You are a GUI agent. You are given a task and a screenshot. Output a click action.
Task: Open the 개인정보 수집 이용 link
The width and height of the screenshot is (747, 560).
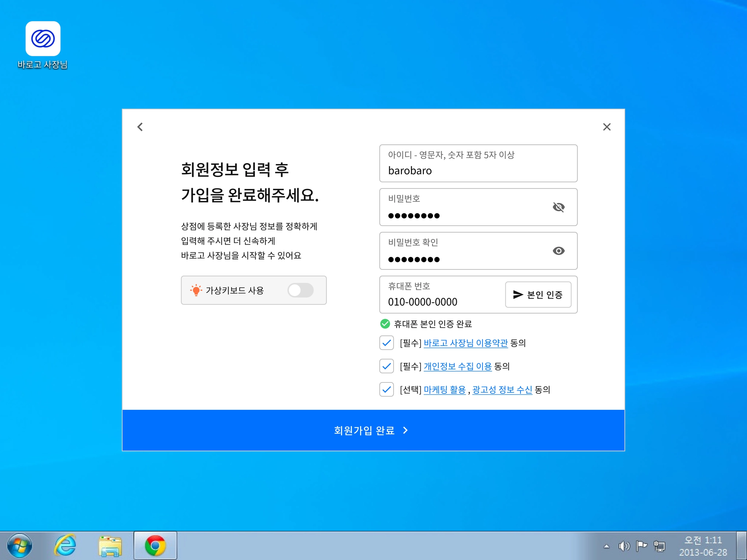pos(457,366)
